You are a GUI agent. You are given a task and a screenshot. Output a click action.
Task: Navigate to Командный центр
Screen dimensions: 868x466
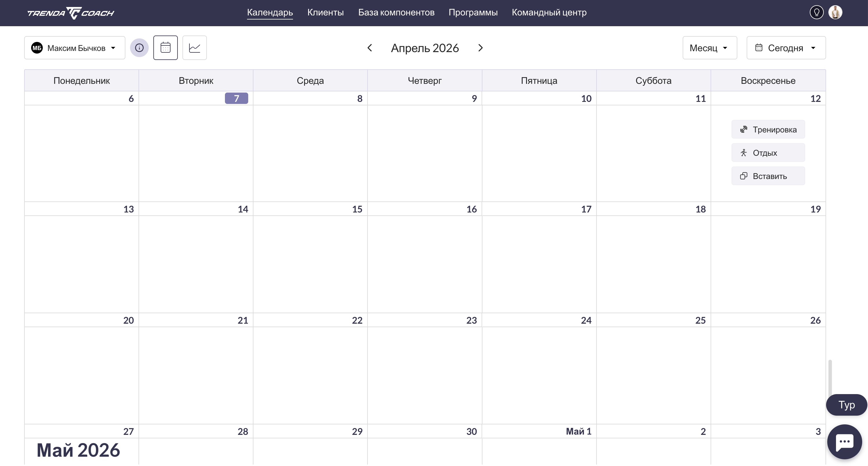(x=549, y=13)
